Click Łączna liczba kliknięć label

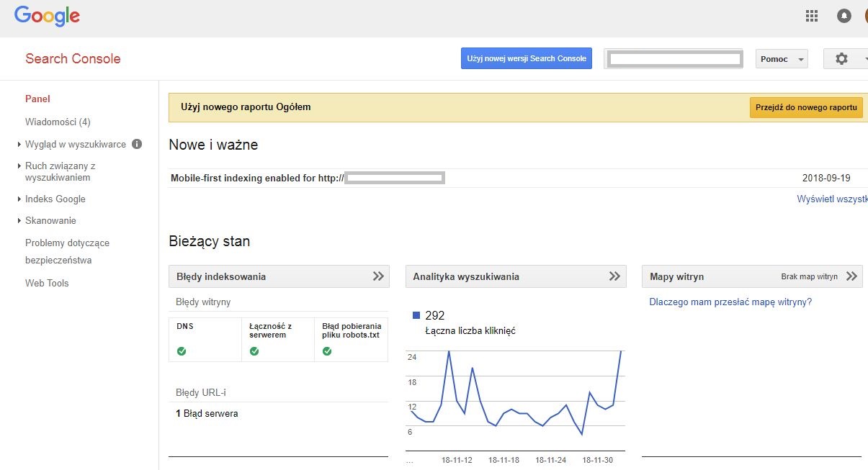click(470, 331)
